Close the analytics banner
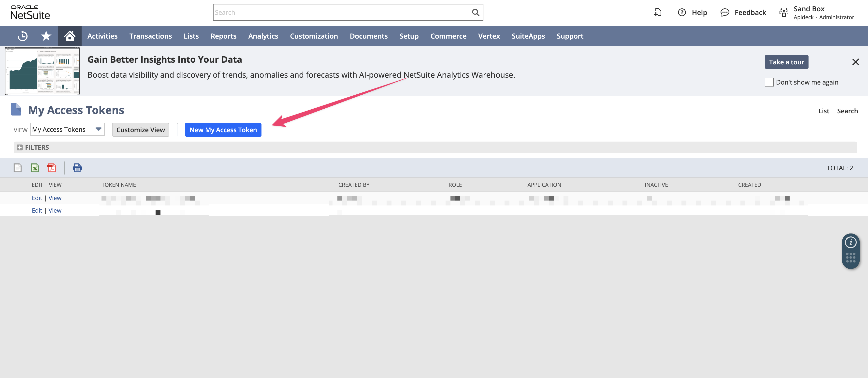This screenshot has height=378, width=868. (x=855, y=62)
